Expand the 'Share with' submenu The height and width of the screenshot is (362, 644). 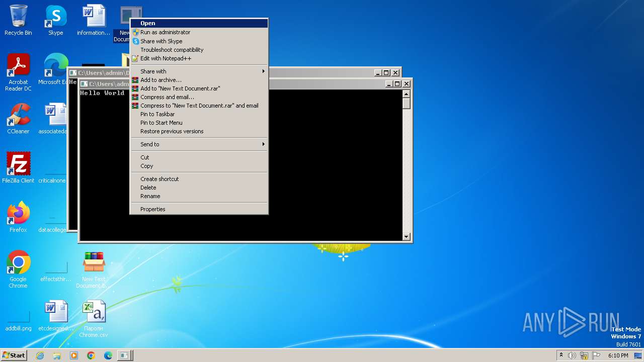[199, 71]
